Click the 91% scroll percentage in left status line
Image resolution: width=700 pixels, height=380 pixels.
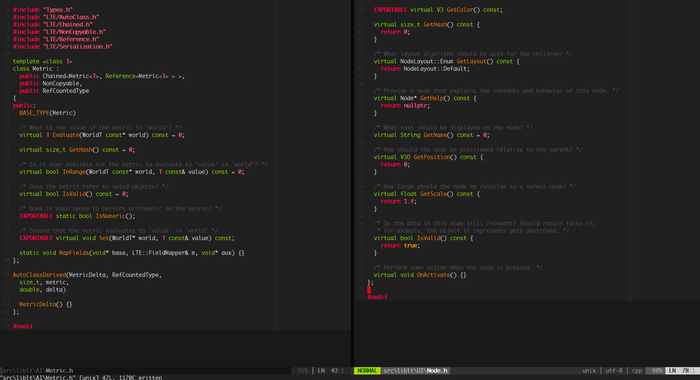[x=303, y=371]
